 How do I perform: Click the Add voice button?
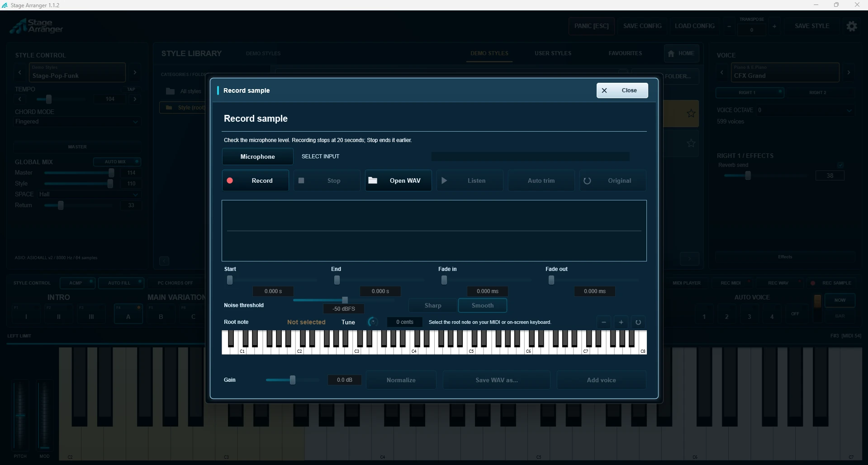point(601,380)
